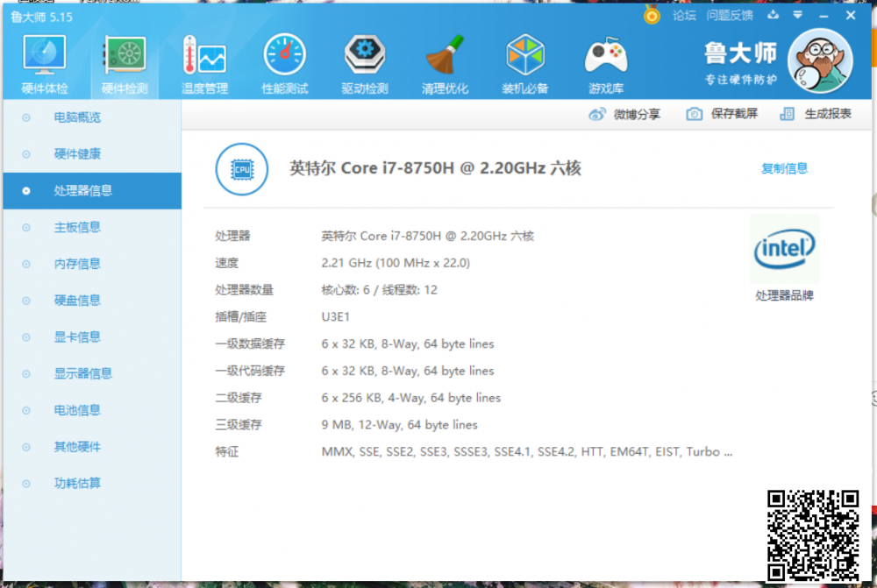
Task: Click the download arrow in title bar
Action: [774, 15]
